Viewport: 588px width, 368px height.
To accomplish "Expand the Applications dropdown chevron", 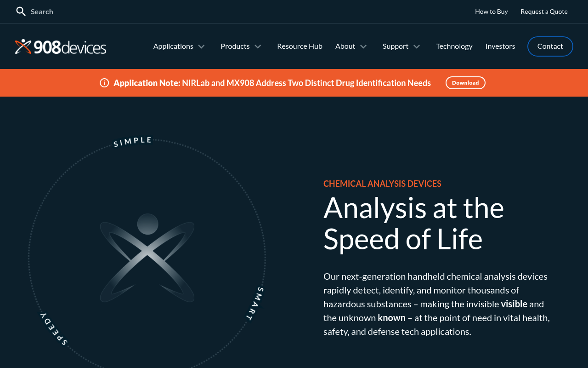I will [201, 46].
